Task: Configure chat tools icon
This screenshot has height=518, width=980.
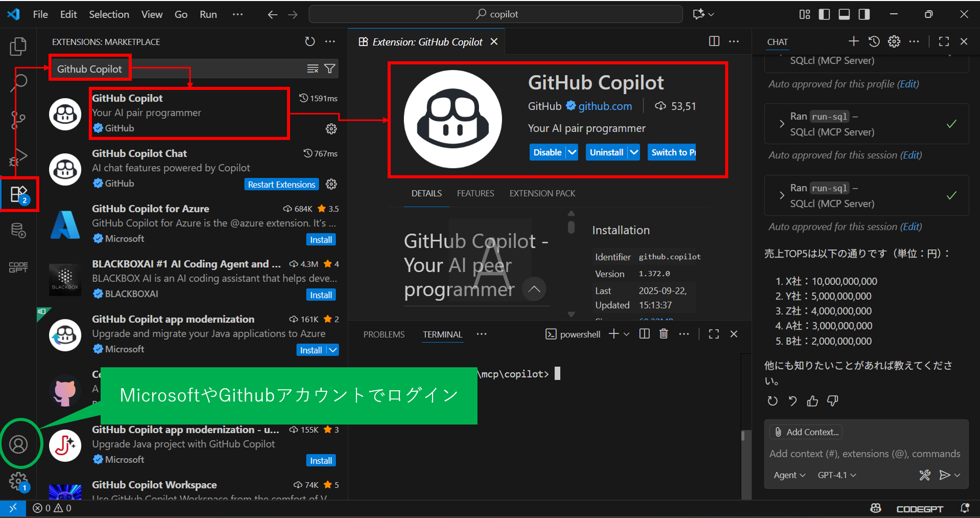Action: pos(925,475)
